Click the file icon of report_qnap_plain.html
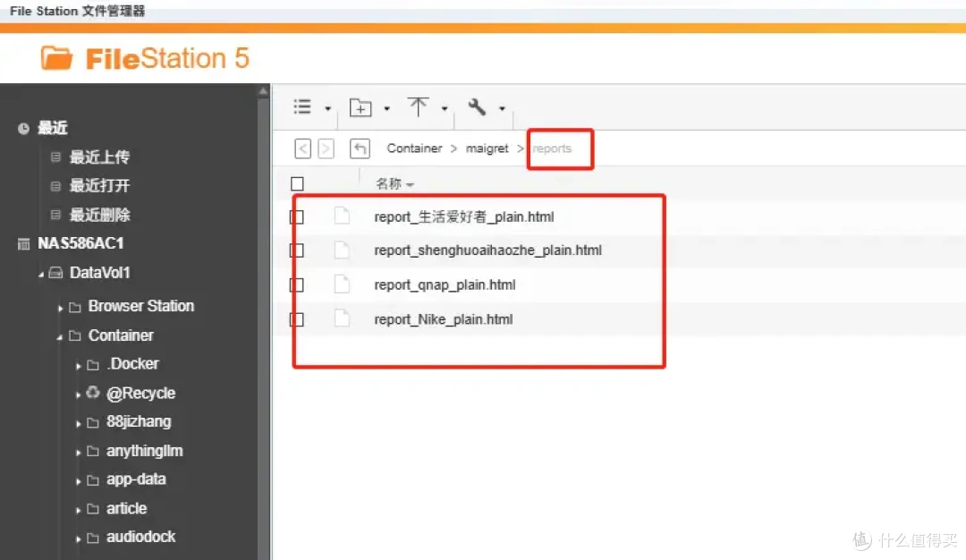This screenshot has width=966, height=560. point(342,284)
